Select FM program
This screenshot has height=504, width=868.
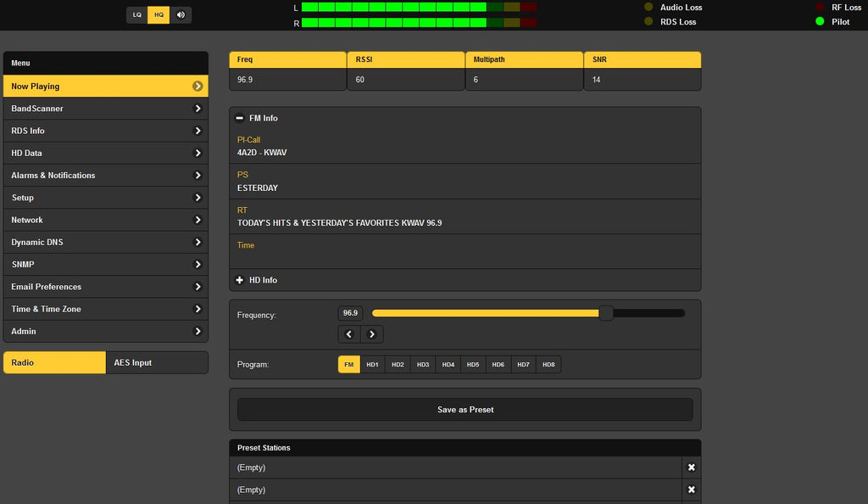(348, 365)
